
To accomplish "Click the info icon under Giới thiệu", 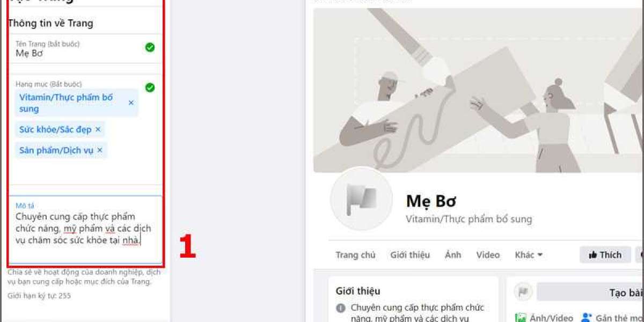I will (x=341, y=308).
